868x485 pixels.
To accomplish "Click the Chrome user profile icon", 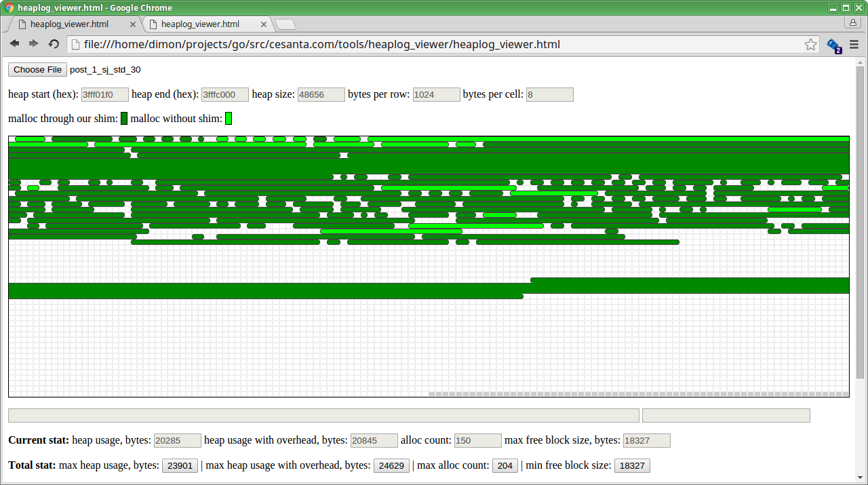I will (x=852, y=23).
